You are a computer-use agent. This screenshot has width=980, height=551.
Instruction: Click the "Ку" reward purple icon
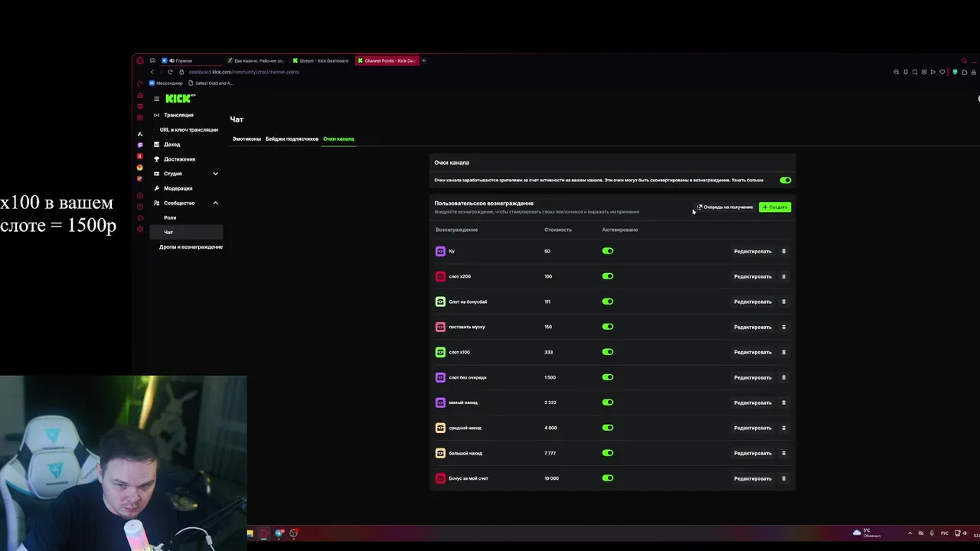pyautogui.click(x=440, y=251)
